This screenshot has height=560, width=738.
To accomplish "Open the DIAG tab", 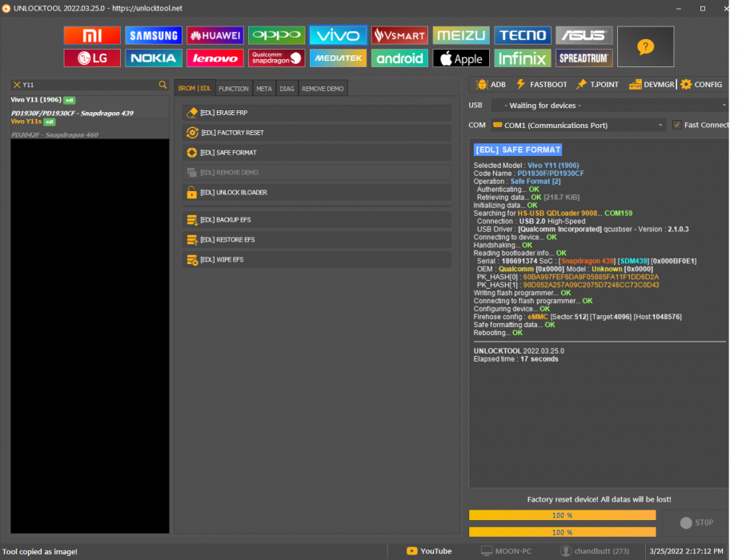I will coord(287,89).
